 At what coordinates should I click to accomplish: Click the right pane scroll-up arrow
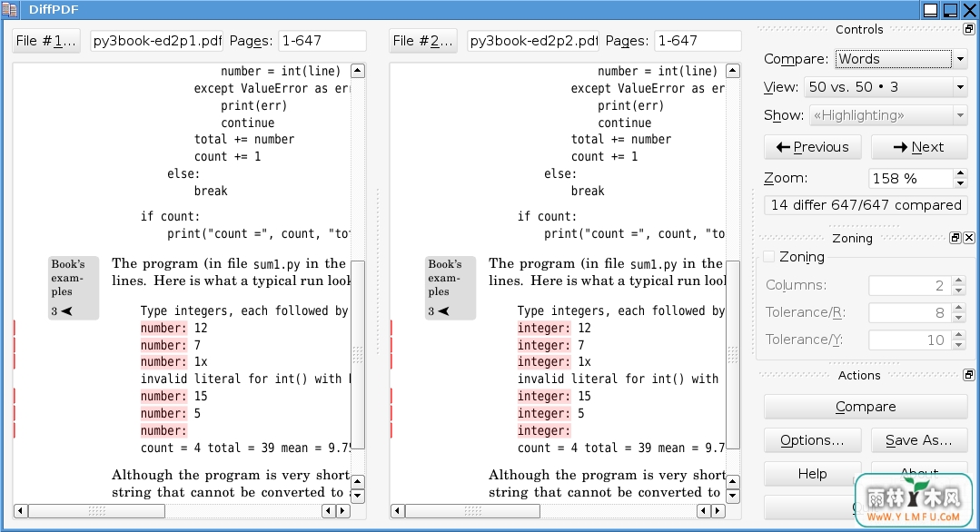coord(733,71)
